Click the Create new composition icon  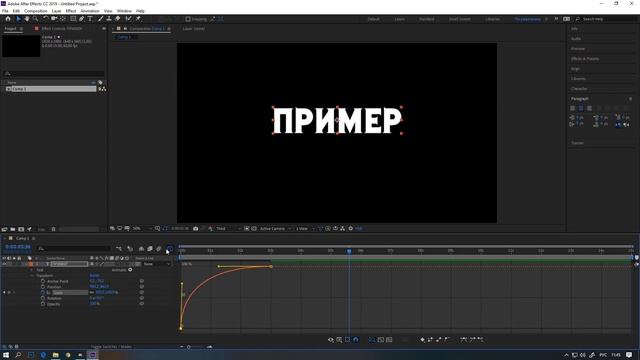[x=21, y=229]
